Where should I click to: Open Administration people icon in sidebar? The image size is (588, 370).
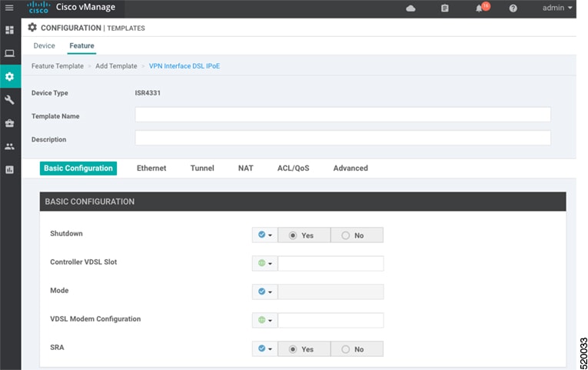click(10, 146)
